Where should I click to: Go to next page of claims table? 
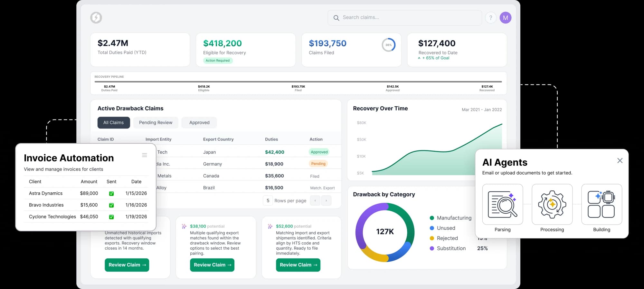pyautogui.click(x=326, y=200)
